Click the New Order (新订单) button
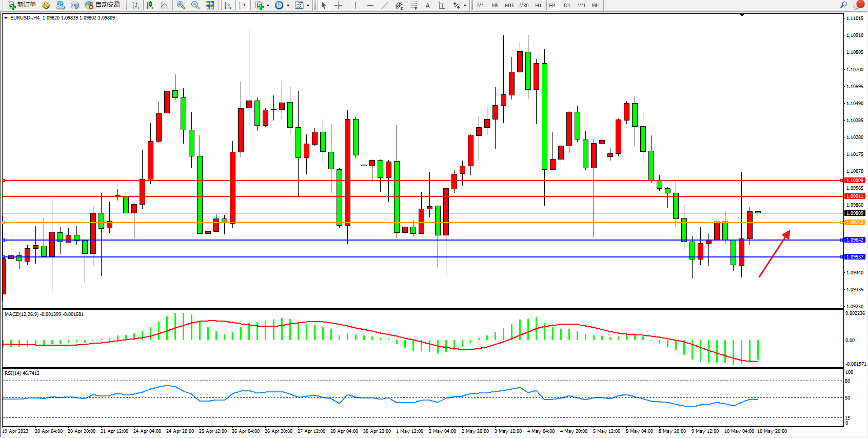 pos(22,5)
